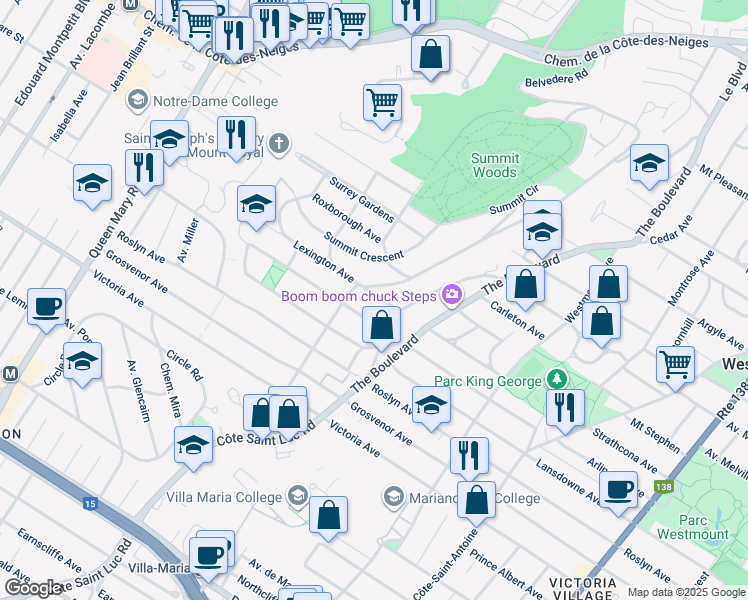Open the Map data ©2025 Google attribution
This screenshot has width=748, height=600.
(685, 592)
